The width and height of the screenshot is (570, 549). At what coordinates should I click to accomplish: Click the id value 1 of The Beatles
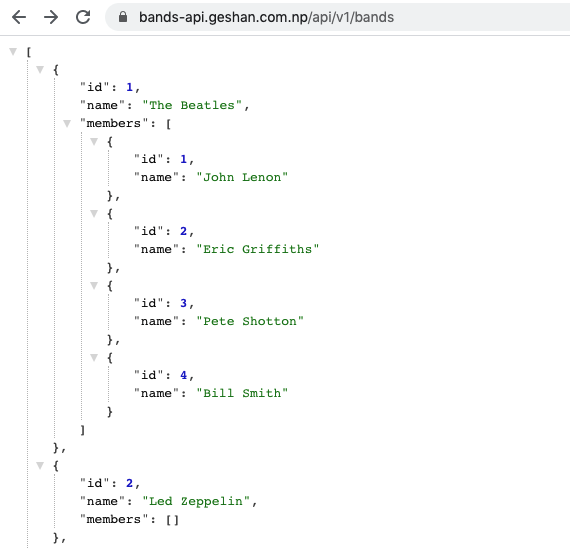[129, 87]
